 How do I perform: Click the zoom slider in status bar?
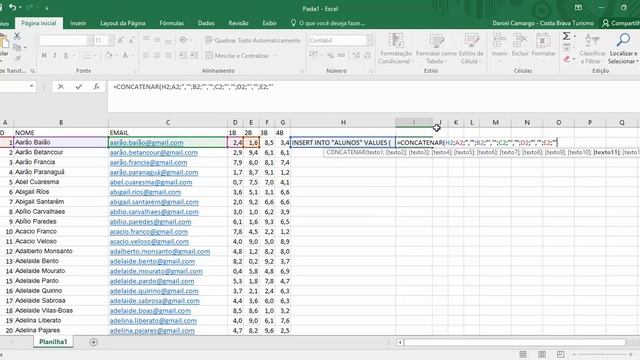pos(602,354)
